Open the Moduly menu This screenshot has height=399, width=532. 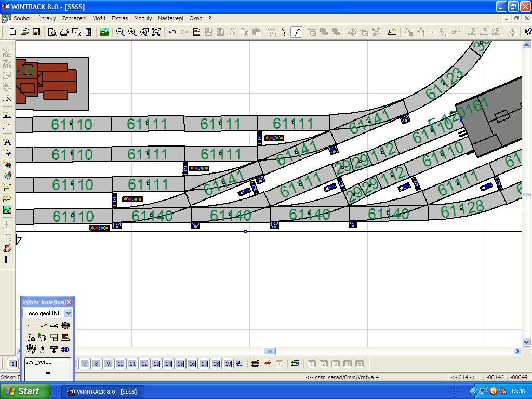tap(143, 18)
